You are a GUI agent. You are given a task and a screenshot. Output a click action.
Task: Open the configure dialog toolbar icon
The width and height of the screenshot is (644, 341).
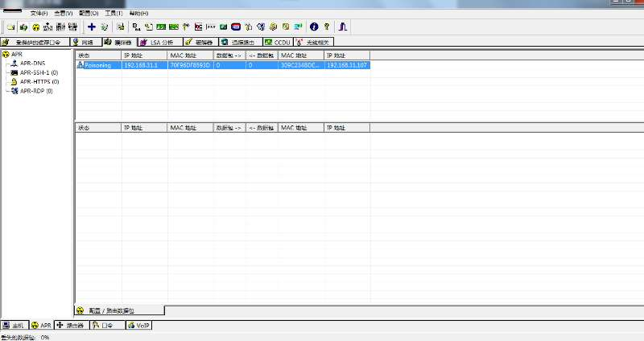tap(120, 27)
